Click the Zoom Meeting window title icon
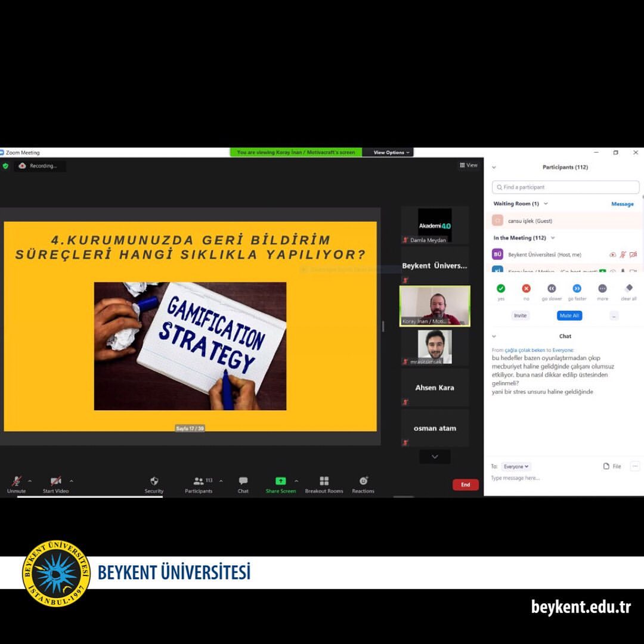The image size is (644, 644). tap(2, 153)
